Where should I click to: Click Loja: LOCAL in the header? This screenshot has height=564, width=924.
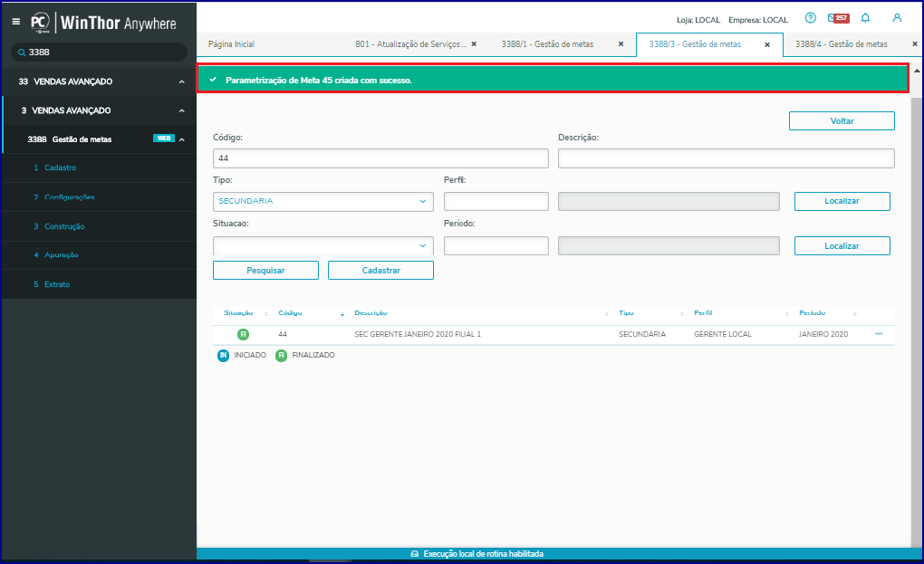pos(698,20)
